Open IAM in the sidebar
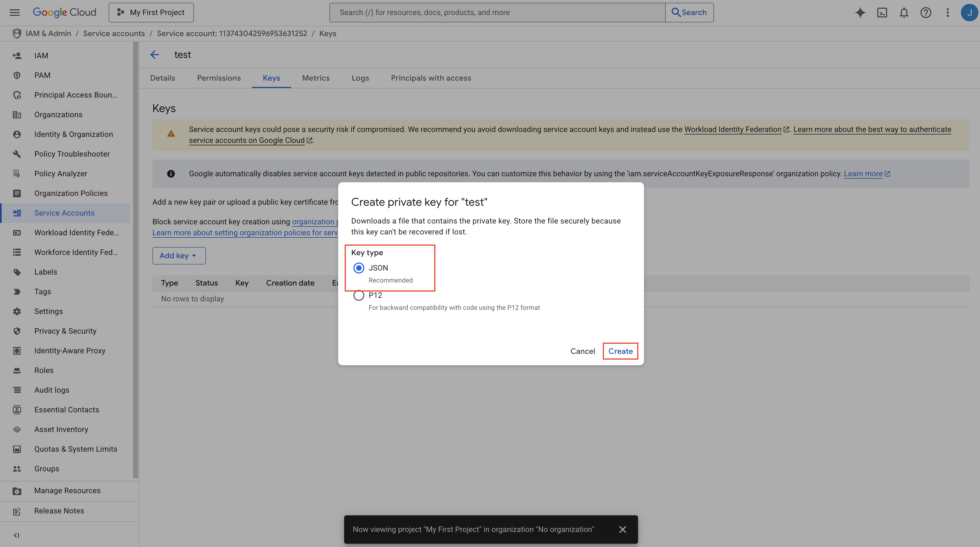 66,55
